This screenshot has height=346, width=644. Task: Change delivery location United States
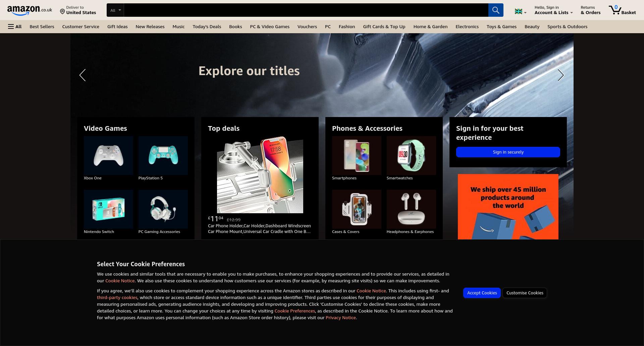(78, 10)
